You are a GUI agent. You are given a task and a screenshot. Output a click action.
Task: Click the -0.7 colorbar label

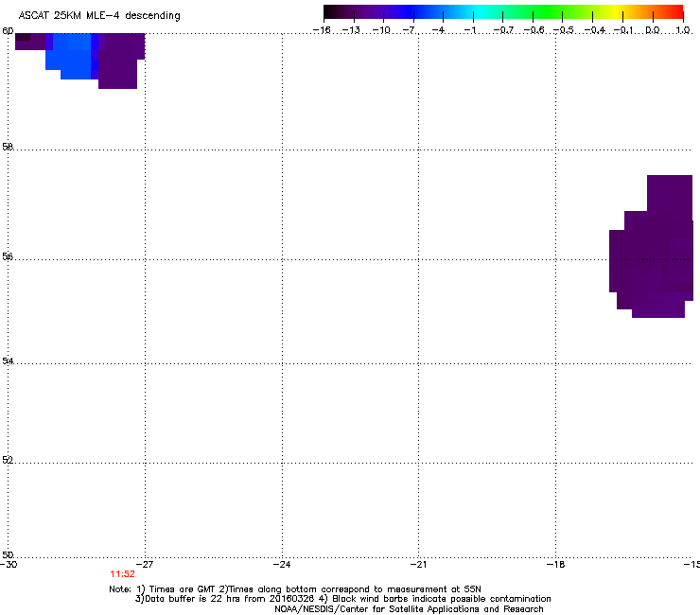point(503,30)
